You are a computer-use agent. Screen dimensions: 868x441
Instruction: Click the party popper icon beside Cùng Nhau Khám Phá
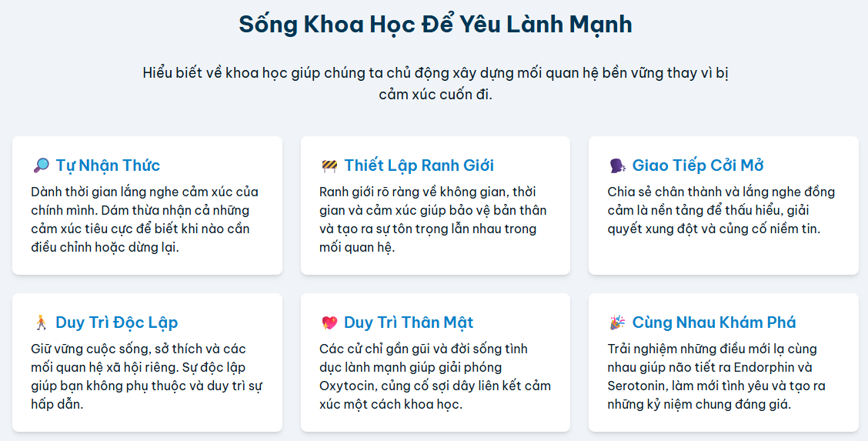click(x=617, y=323)
